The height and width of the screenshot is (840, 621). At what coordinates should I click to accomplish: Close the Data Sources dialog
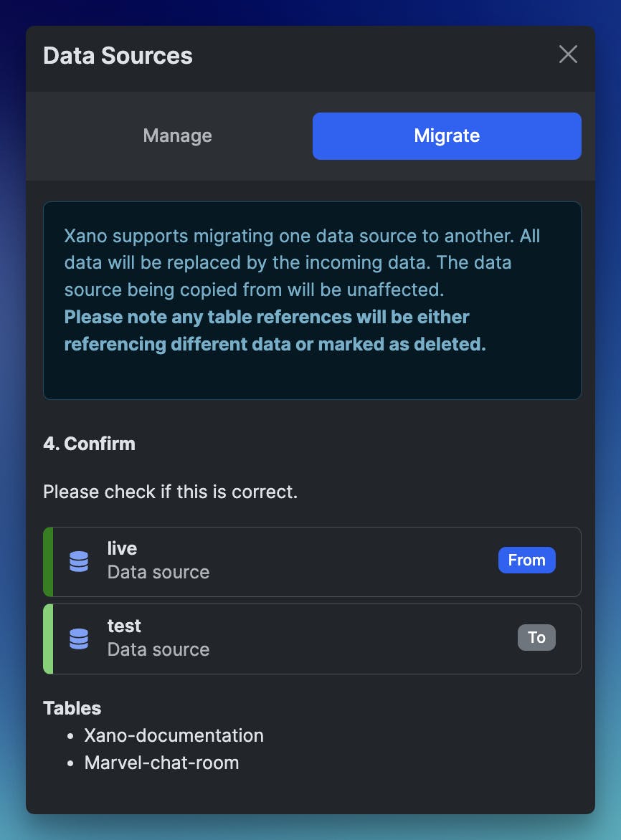coord(568,54)
